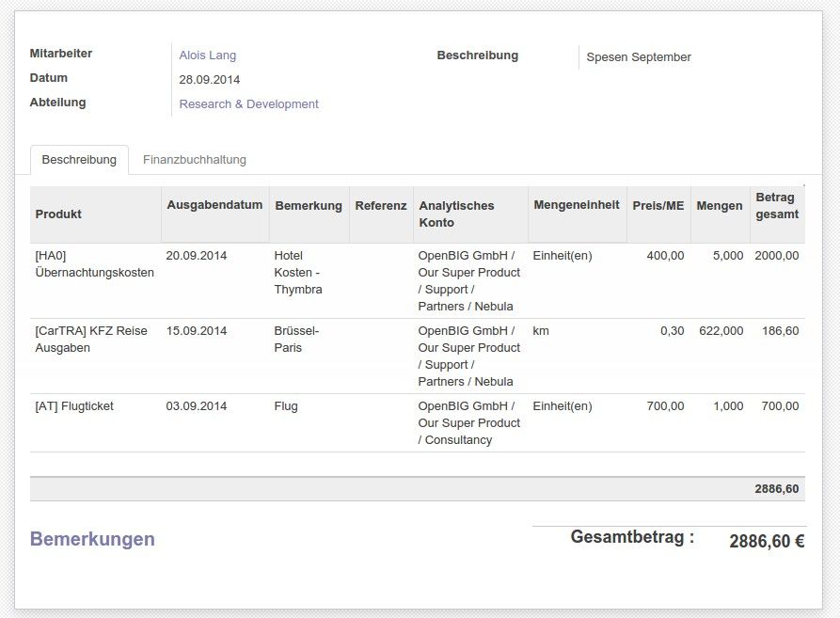Click the Referenz column header
This screenshot has width=840, height=618.
[380, 206]
